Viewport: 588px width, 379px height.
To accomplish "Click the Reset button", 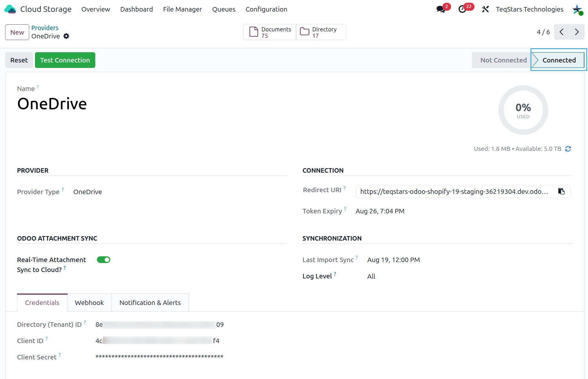I will point(19,60).
